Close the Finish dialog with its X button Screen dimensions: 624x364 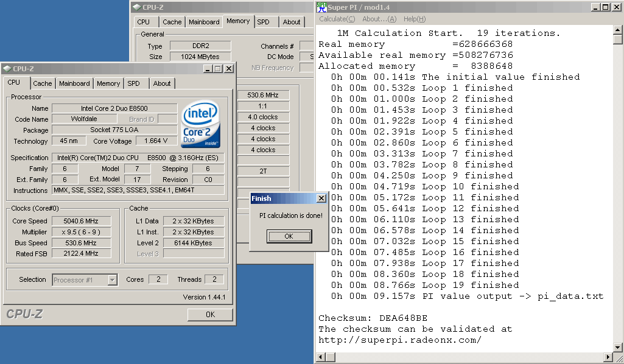(321, 198)
